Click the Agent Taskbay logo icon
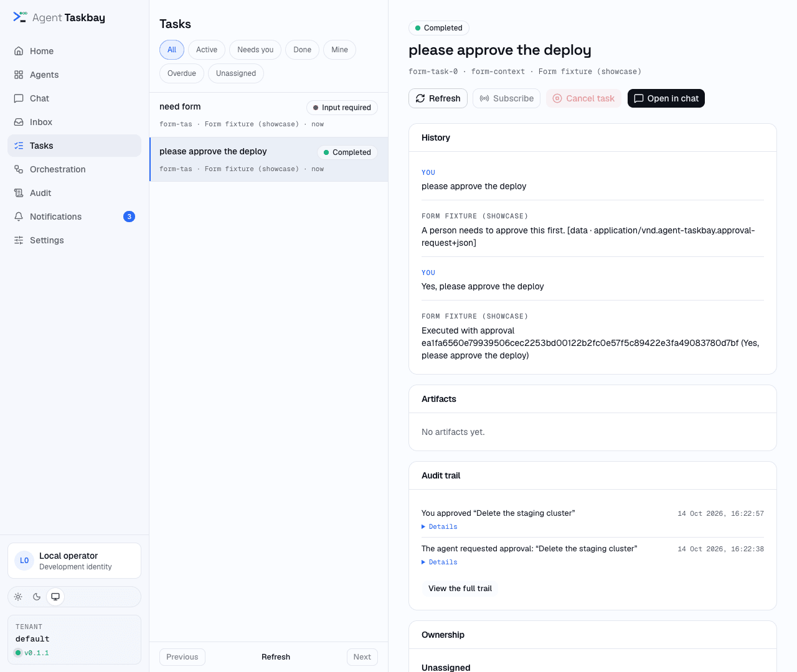This screenshot has width=797, height=672. click(x=20, y=17)
